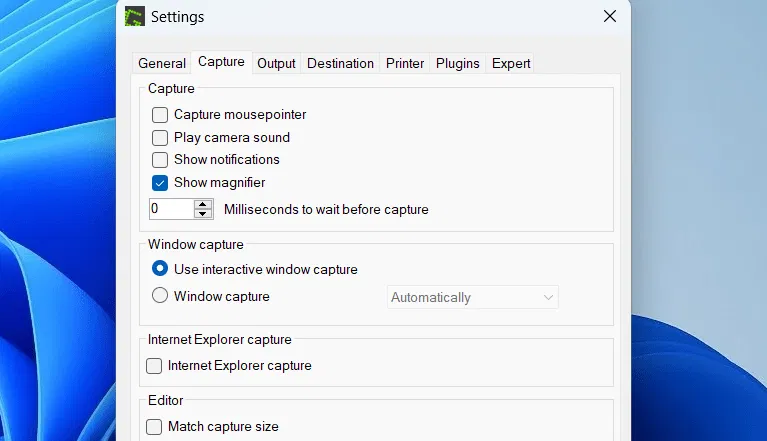Open the General tab

point(162,64)
